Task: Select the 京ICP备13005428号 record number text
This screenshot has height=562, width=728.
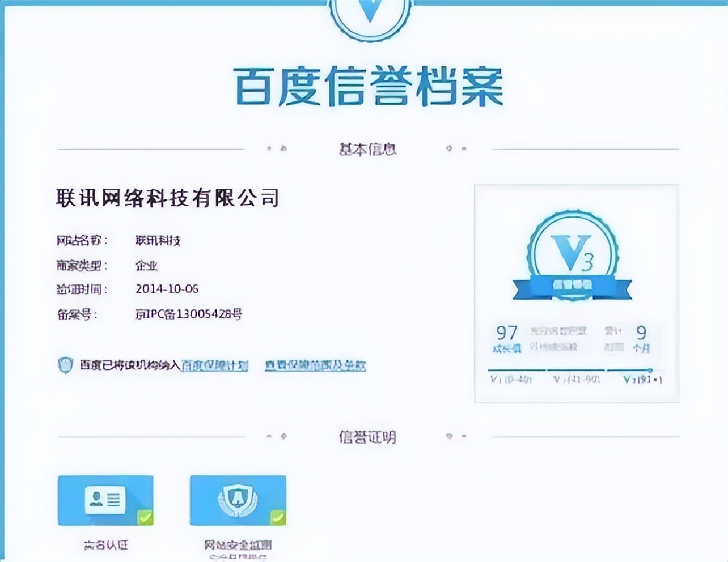Action: tap(189, 313)
